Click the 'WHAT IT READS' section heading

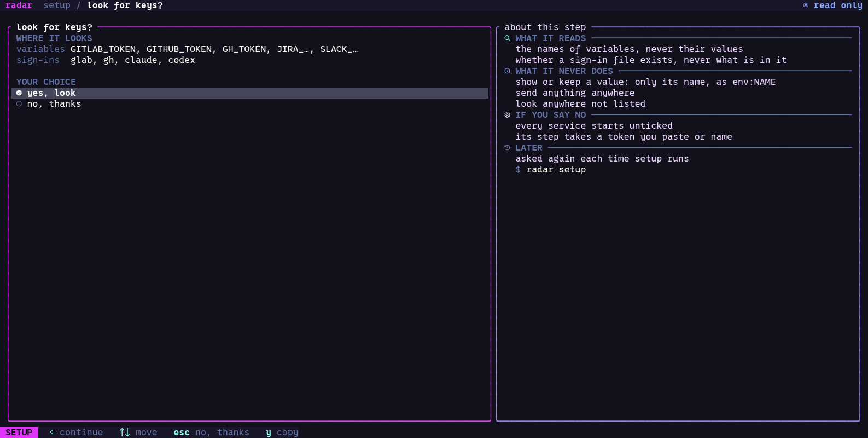tap(551, 38)
